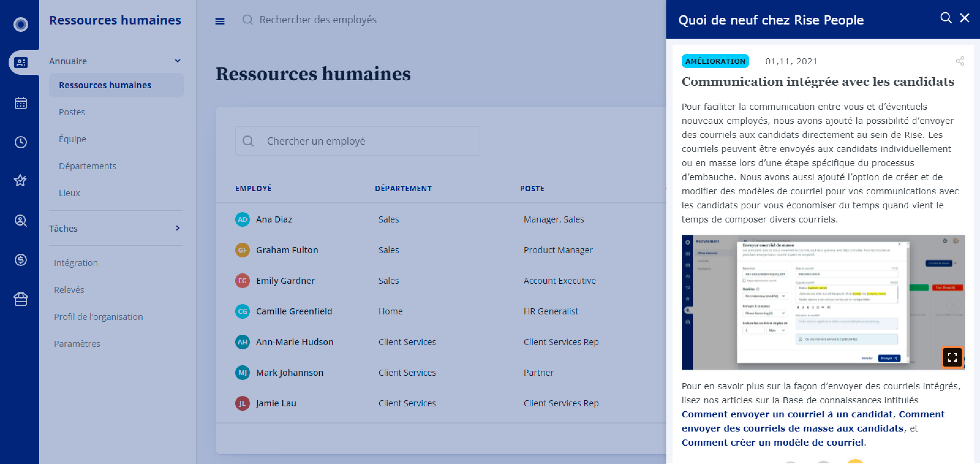This screenshot has width=980, height=464.
Task: Open the recruitment person-search sidebar icon
Action: click(21, 220)
